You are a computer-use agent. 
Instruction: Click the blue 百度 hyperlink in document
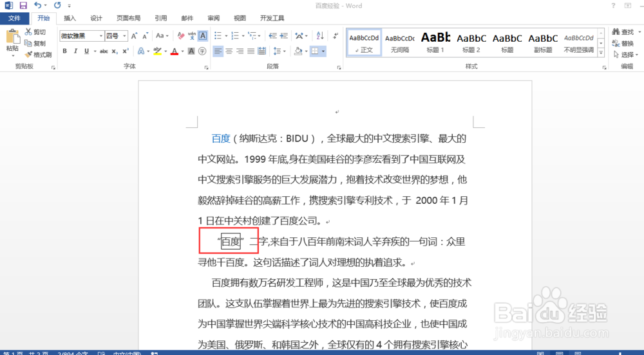pyautogui.click(x=220, y=138)
